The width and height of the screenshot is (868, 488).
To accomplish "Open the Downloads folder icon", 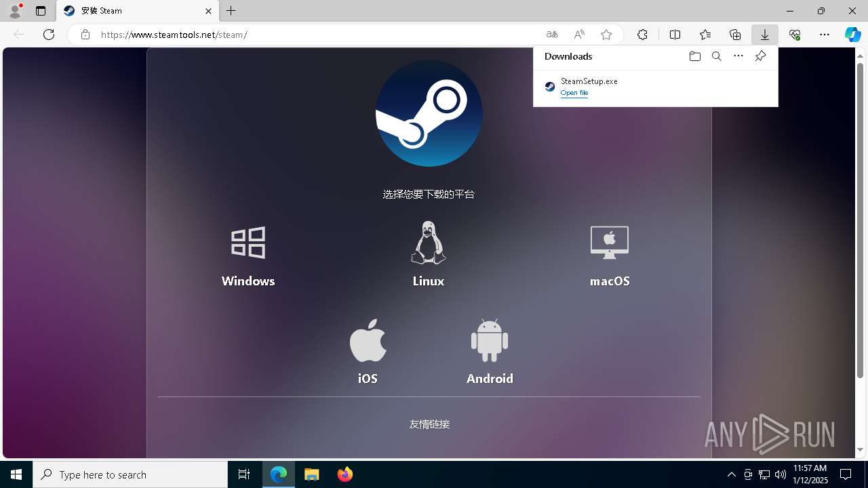I will click(x=694, y=56).
